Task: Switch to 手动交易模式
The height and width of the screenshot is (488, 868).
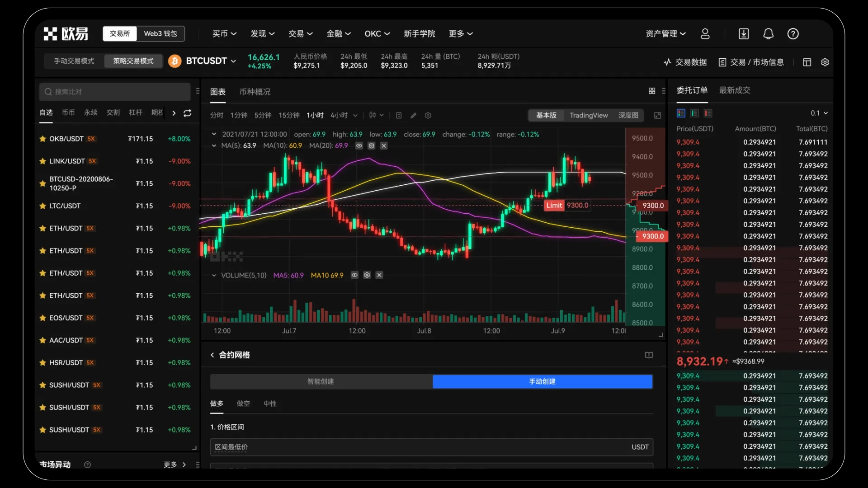Action: tap(74, 61)
